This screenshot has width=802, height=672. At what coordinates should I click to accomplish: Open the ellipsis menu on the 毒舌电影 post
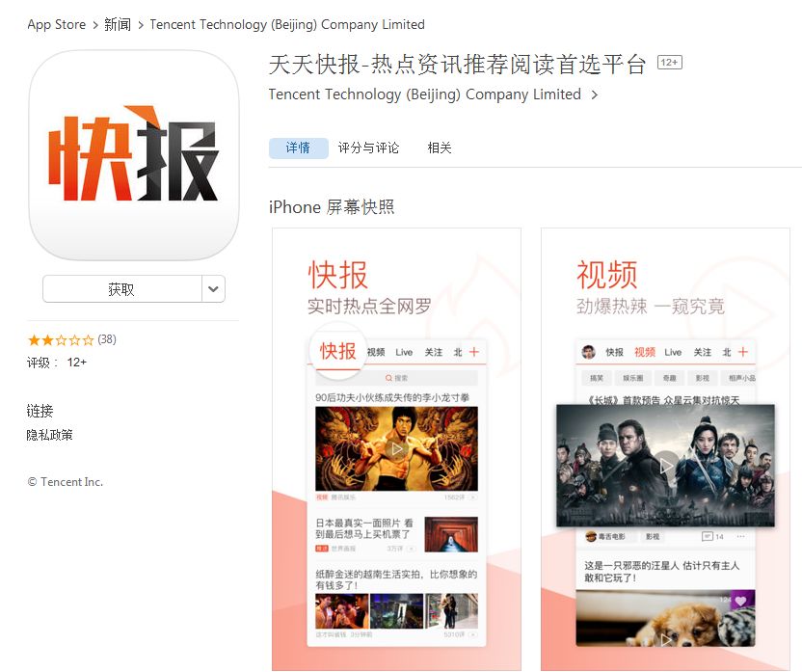[x=739, y=536]
